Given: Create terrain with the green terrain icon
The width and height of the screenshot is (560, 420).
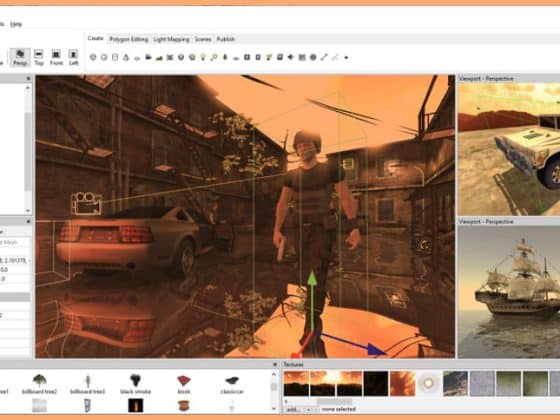Looking at the screenshot, I should pyautogui.click(x=159, y=57).
